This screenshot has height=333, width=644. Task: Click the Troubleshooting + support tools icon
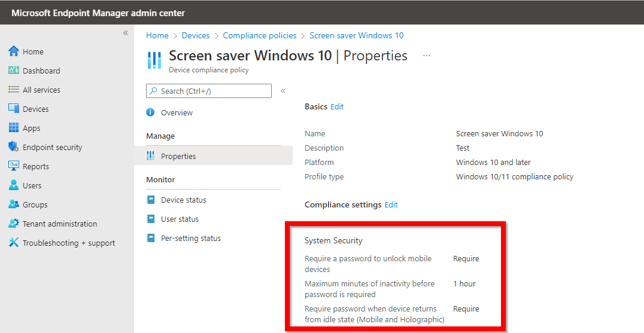click(14, 243)
